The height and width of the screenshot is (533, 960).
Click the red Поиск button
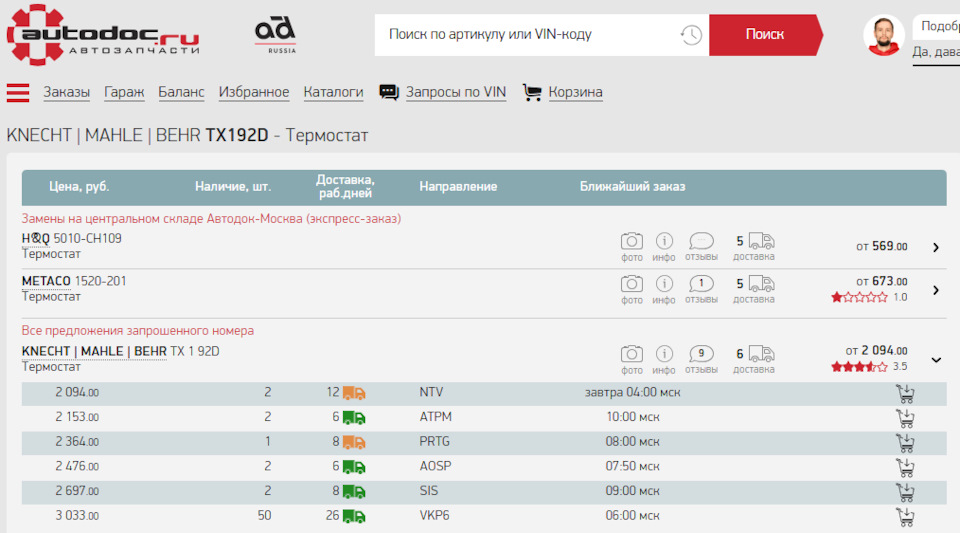pyautogui.click(x=765, y=35)
